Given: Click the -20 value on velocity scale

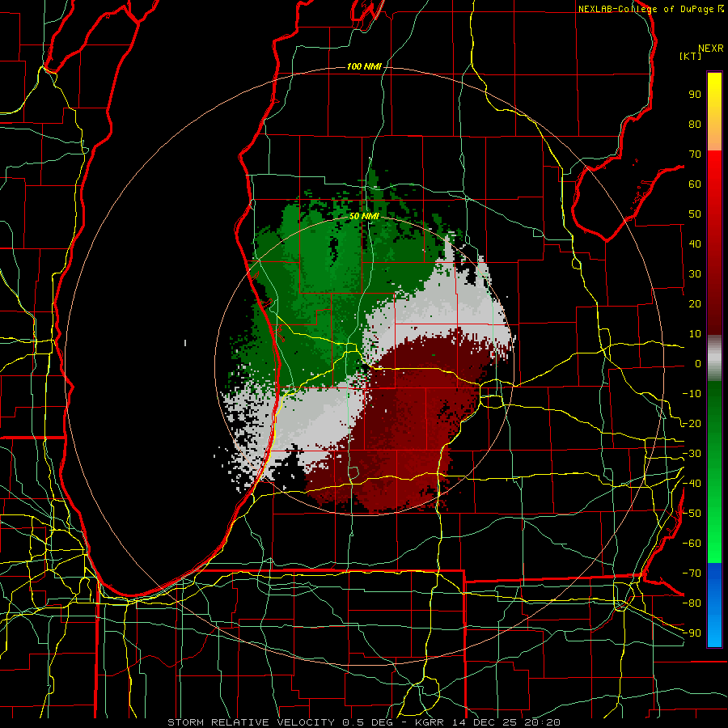Looking at the screenshot, I should [x=692, y=424].
